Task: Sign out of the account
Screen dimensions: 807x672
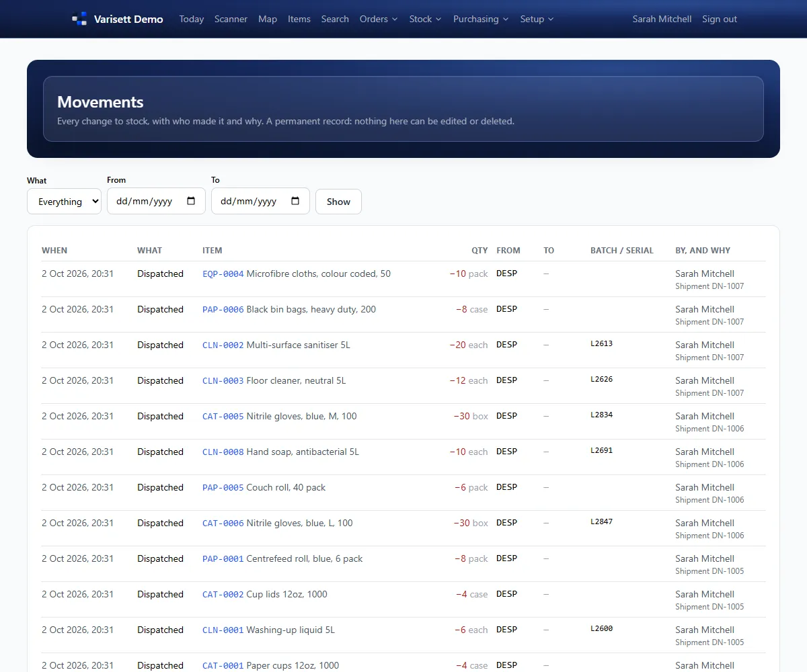Action: (720, 19)
